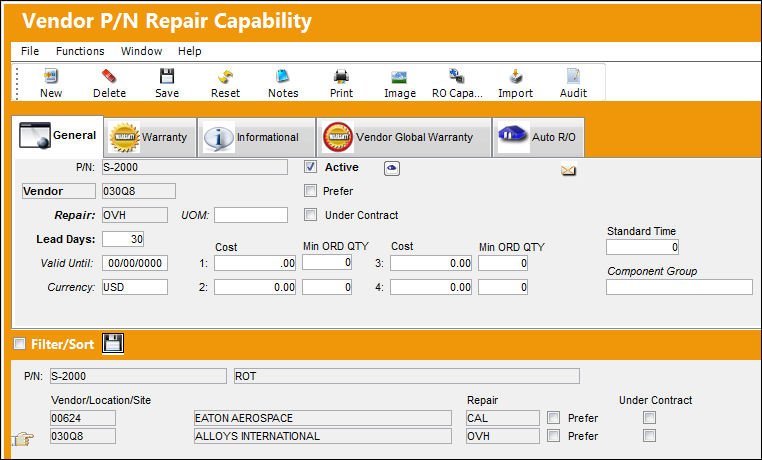Click the Cost 2 field

pyautogui.click(x=255, y=287)
